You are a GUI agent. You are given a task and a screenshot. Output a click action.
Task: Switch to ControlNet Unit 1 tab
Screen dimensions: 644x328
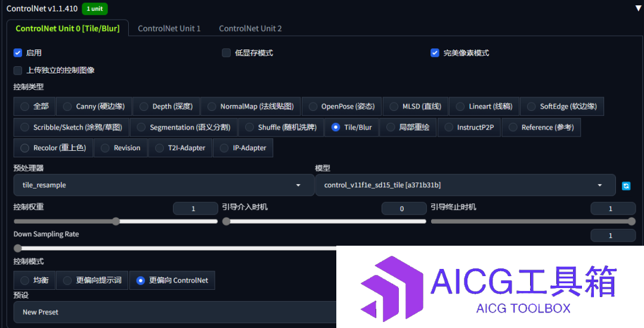click(x=169, y=28)
